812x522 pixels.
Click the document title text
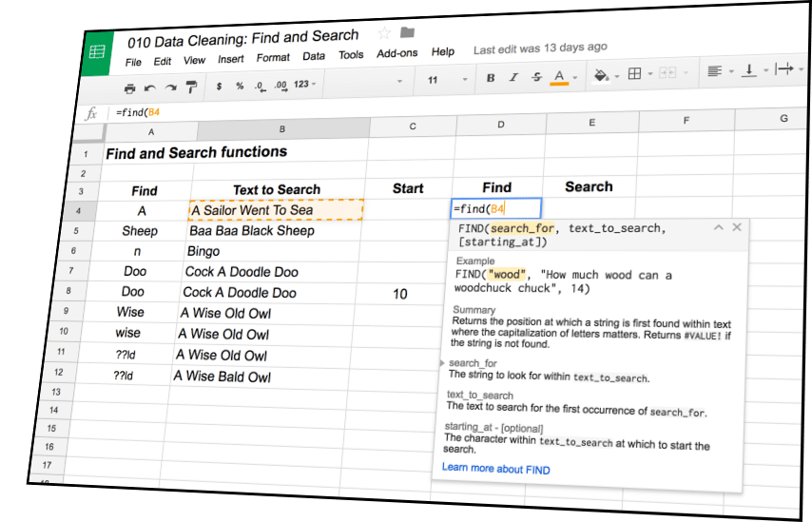coord(242,39)
